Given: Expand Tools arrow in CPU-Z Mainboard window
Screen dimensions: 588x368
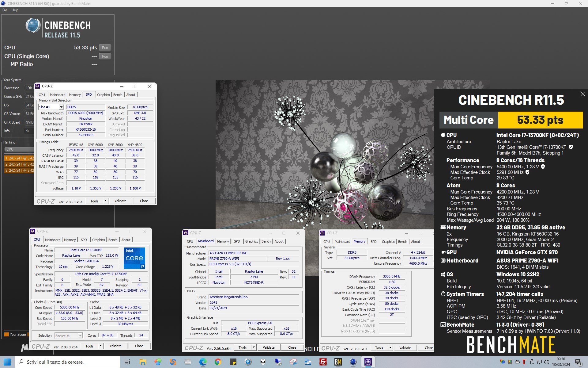Looking at the screenshot, I should point(254,347).
